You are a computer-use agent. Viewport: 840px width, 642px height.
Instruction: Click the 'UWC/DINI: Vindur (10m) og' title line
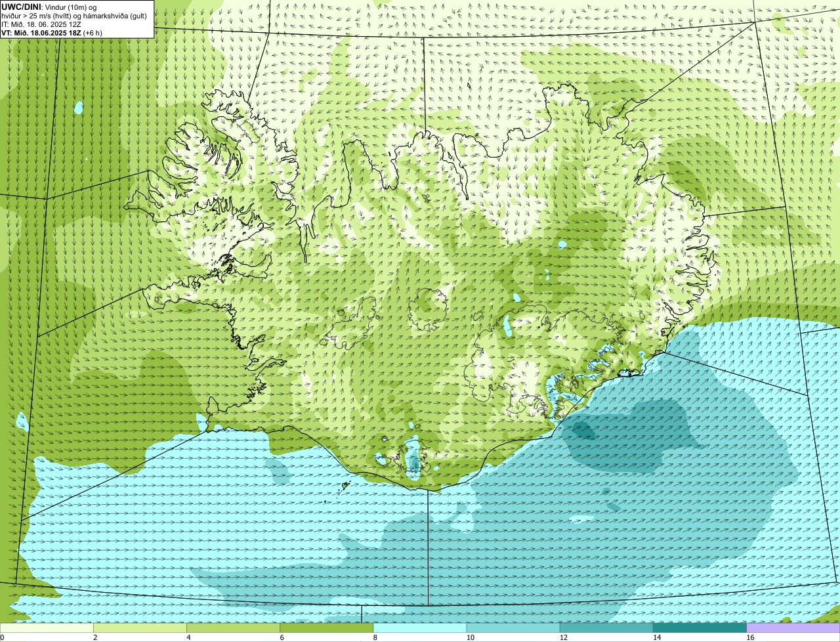pyautogui.click(x=49, y=7)
